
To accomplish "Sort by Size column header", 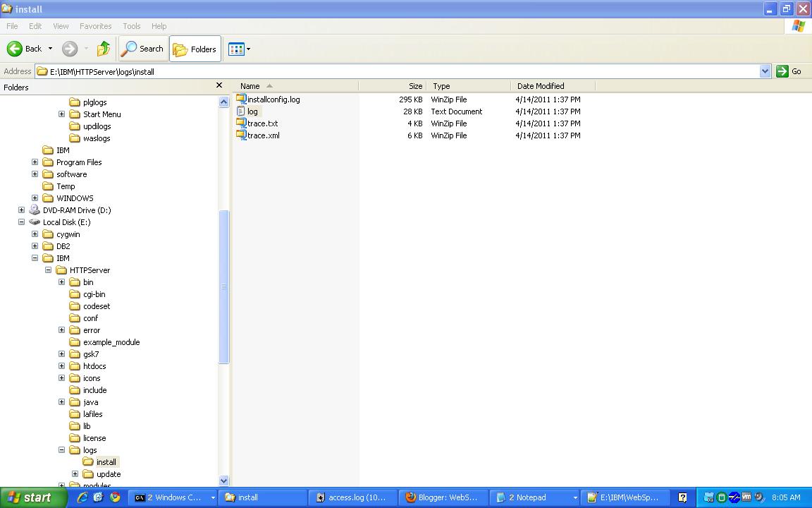I will pos(392,86).
